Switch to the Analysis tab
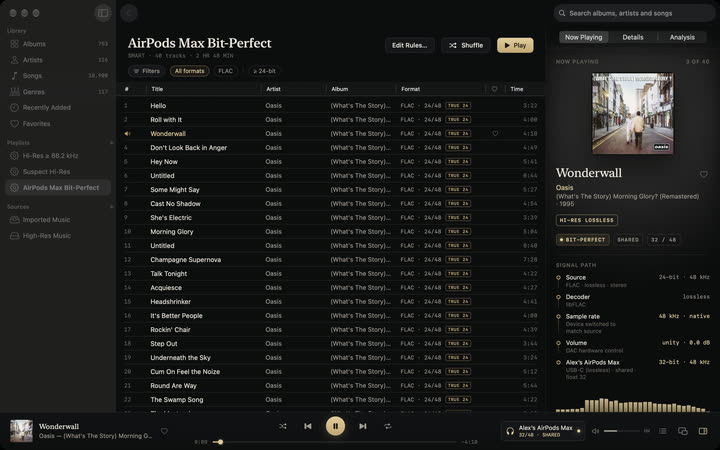 pyautogui.click(x=682, y=37)
